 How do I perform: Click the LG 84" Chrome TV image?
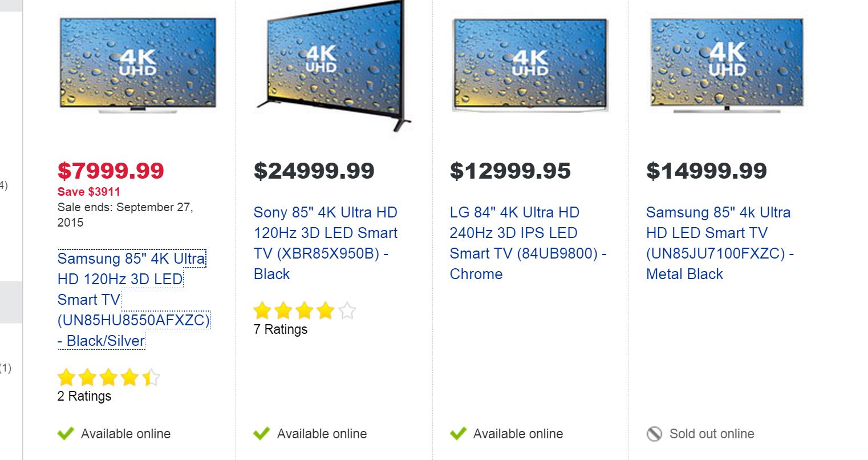530,65
